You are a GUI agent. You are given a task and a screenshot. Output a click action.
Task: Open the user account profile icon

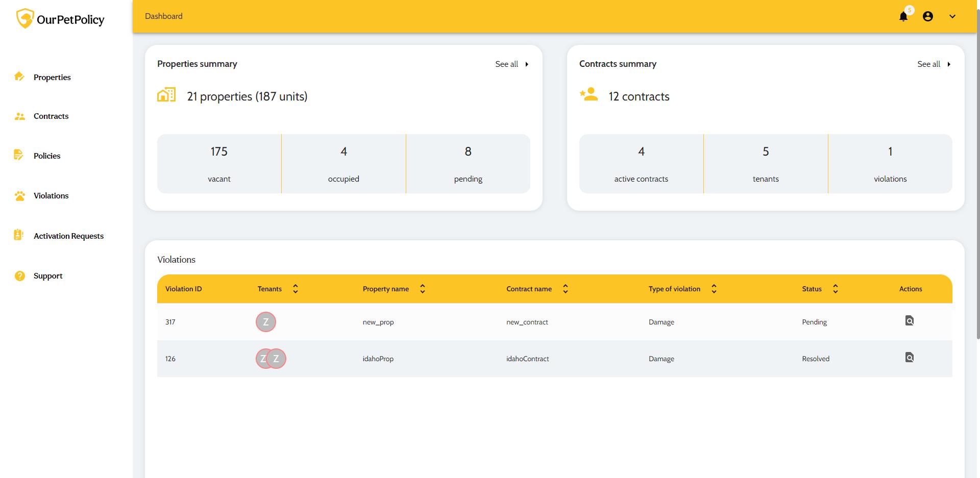coord(927,16)
